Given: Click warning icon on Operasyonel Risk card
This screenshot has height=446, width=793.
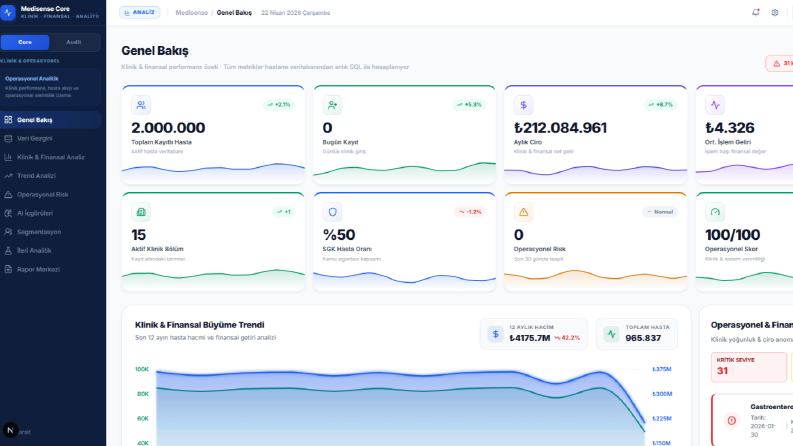Looking at the screenshot, I should tap(523, 212).
